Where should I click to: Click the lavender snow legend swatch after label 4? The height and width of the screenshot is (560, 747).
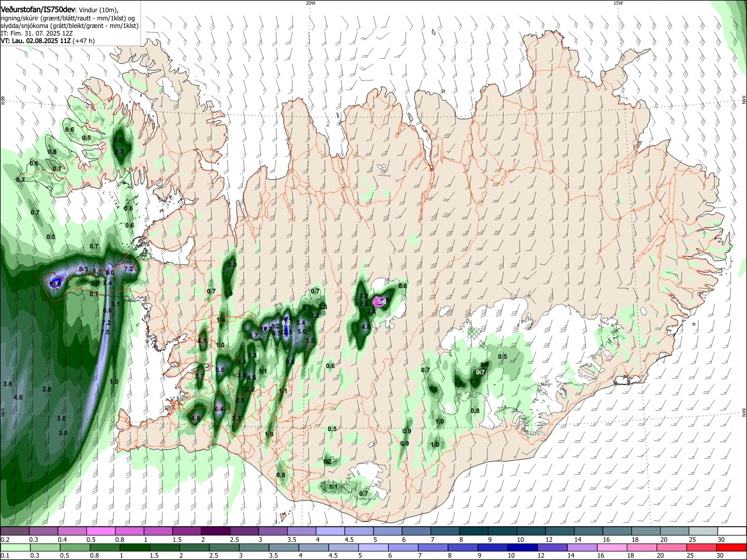(x=330, y=531)
